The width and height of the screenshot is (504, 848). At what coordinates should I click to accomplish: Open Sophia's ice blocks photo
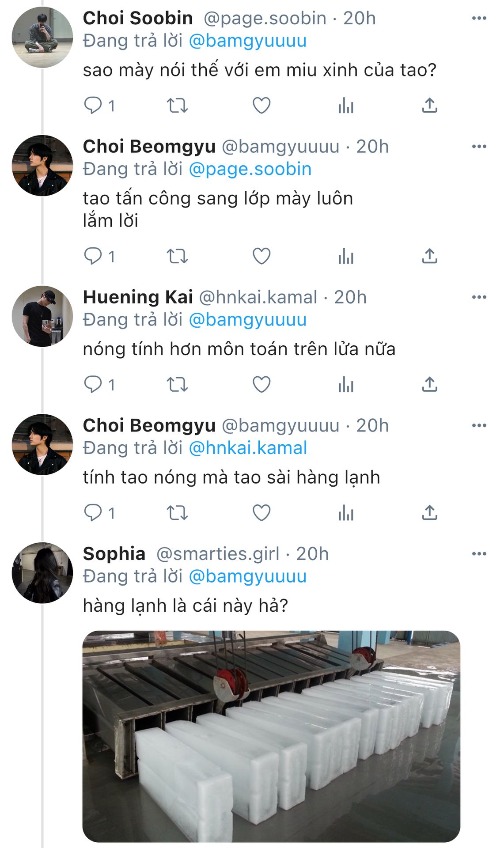(271, 736)
